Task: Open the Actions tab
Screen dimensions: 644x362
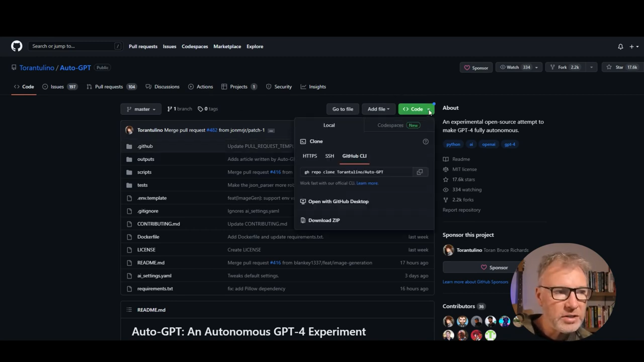Action: (200, 86)
